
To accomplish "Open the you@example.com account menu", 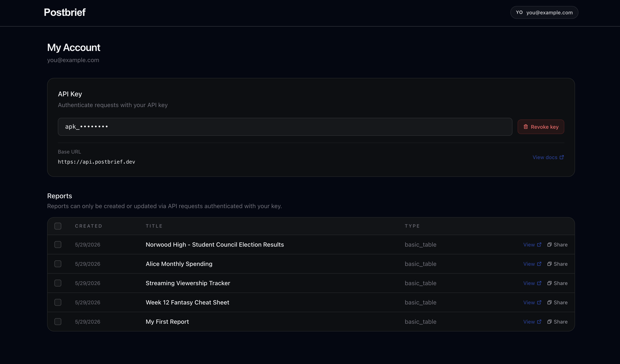I will pyautogui.click(x=544, y=13).
